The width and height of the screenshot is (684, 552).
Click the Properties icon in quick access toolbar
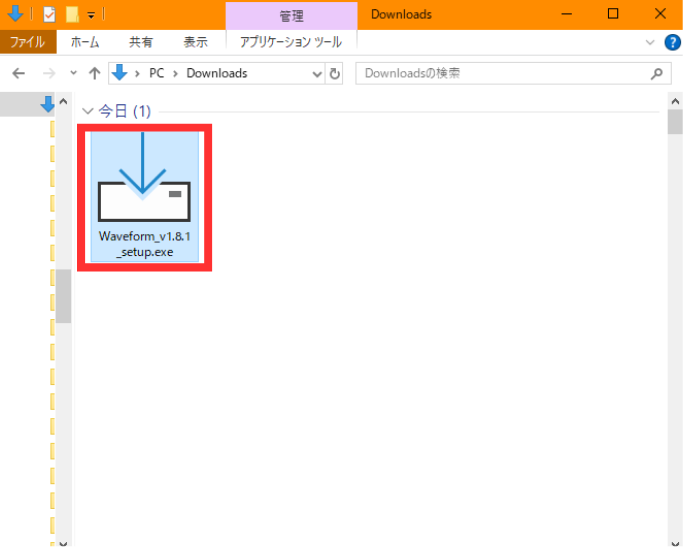(x=49, y=14)
